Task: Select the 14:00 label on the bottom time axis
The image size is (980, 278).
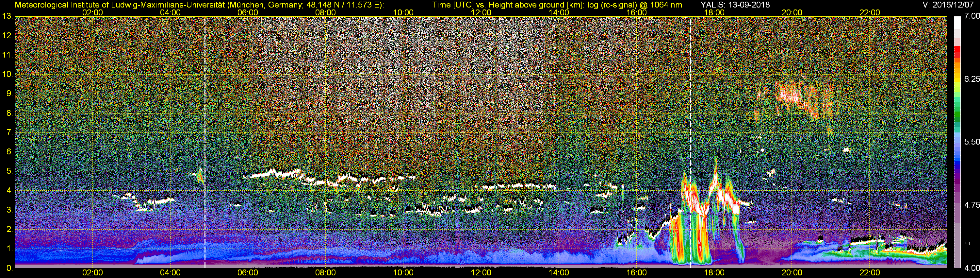Action: click(559, 273)
